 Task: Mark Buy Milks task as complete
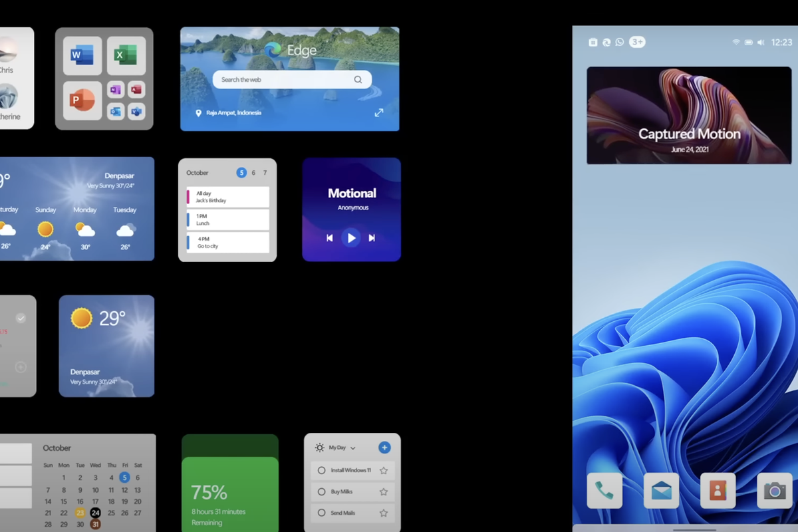pyautogui.click(x=322, y=491)
